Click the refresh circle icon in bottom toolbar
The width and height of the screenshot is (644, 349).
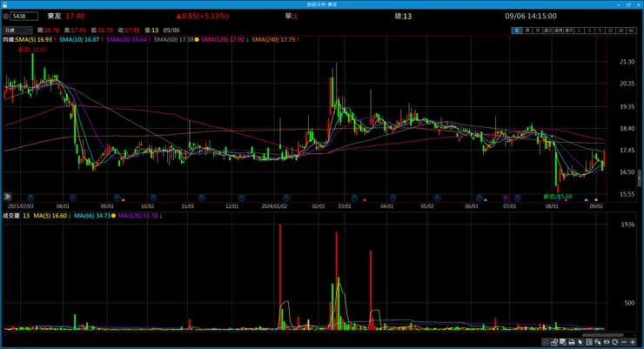614,342
